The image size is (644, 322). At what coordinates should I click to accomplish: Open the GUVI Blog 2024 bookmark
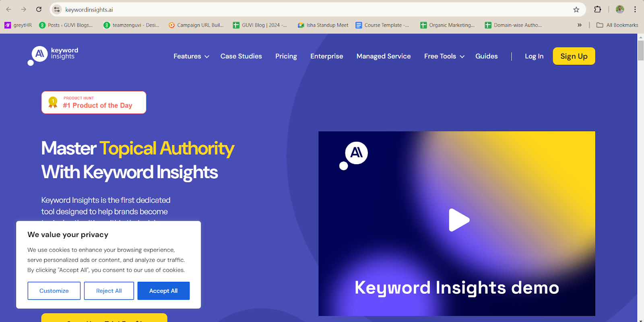tap(260, 25)
